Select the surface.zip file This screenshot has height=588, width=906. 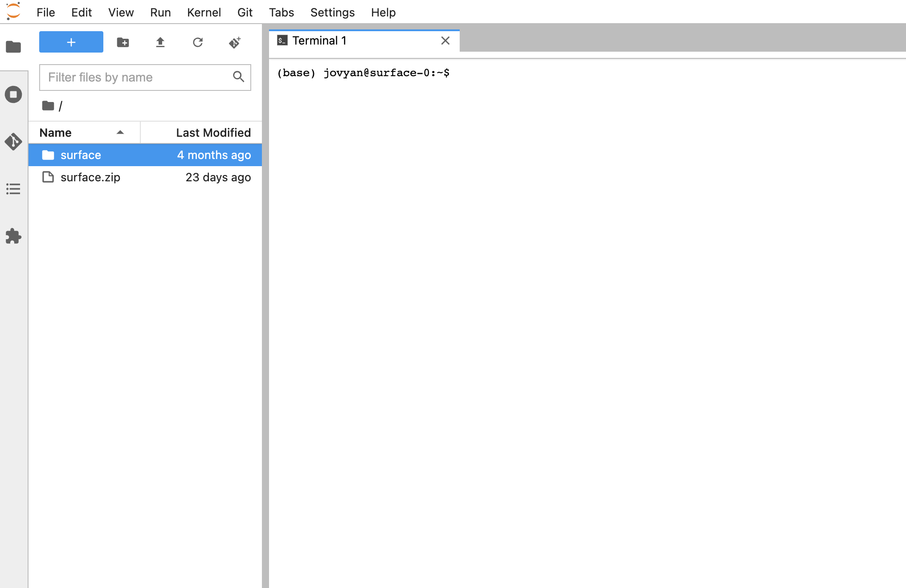click(90, 177)
